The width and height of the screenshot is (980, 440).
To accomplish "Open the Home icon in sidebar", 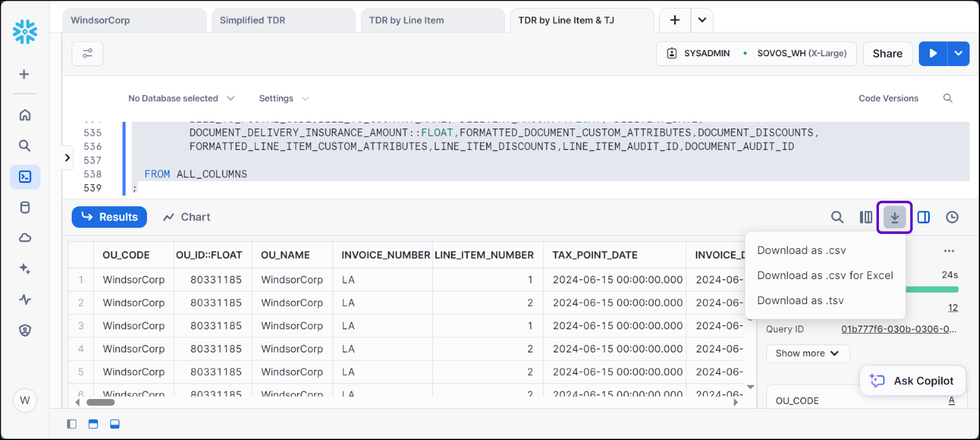I will coord(25,115).
